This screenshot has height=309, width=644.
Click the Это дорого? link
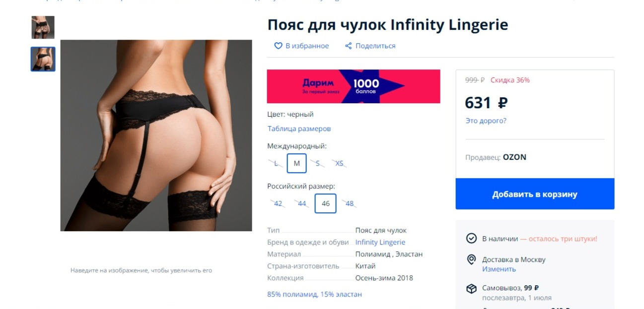[486, 121]
